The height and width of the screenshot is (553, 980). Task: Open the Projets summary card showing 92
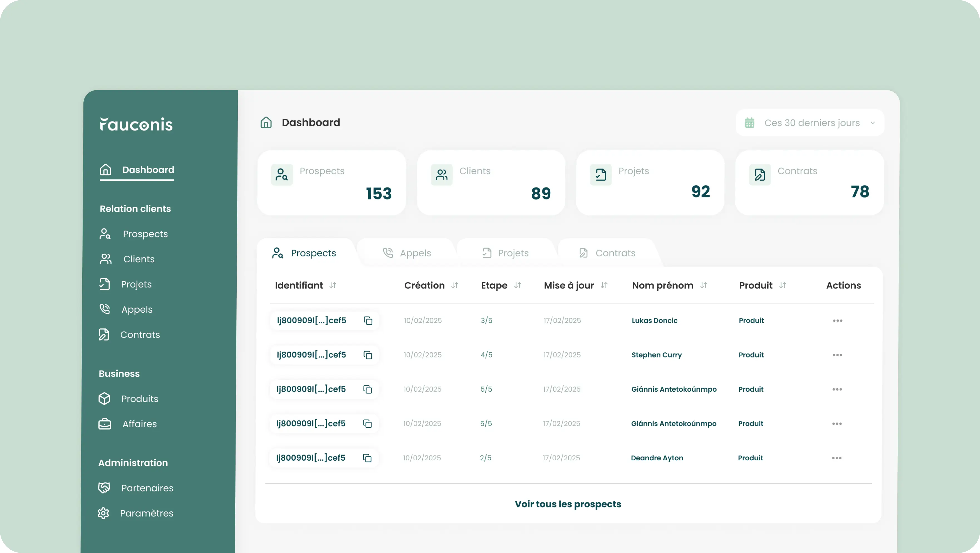650,183
